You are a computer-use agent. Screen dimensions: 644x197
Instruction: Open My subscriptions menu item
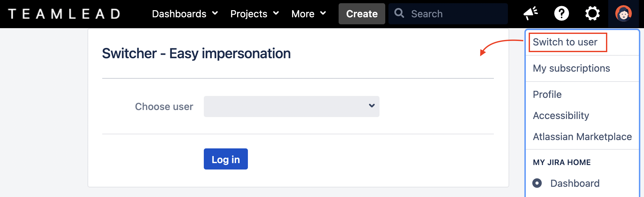pyautogui.click(x=571, y=68)
